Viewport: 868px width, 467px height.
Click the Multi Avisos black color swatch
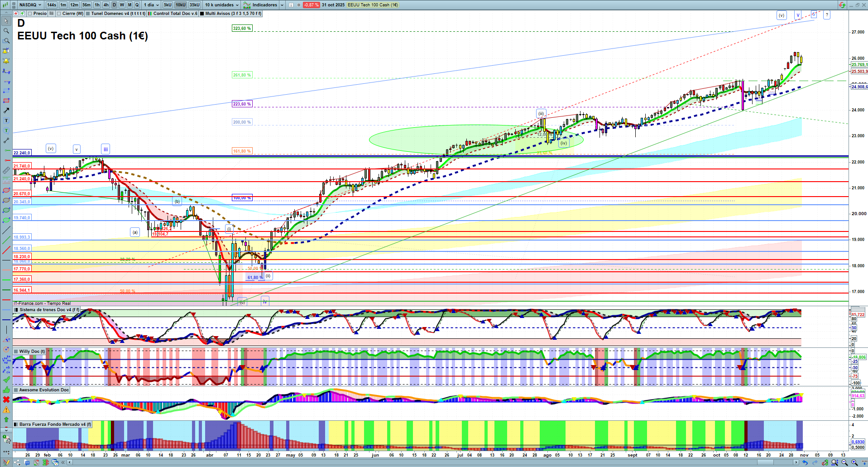click(x=202, y=14)
